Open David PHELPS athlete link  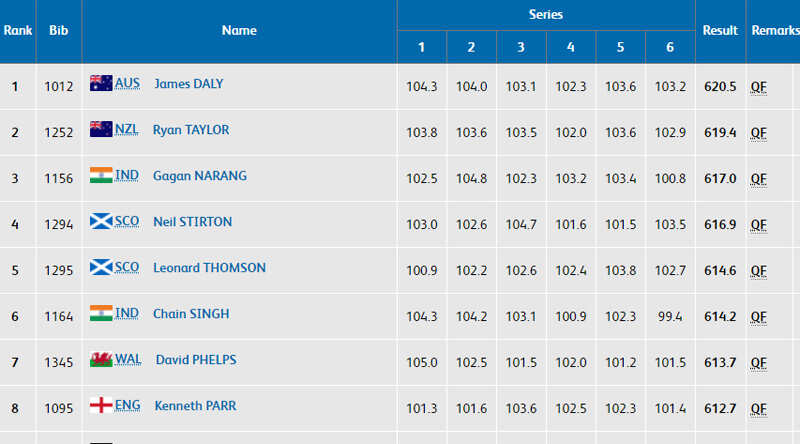coord(196,360)
